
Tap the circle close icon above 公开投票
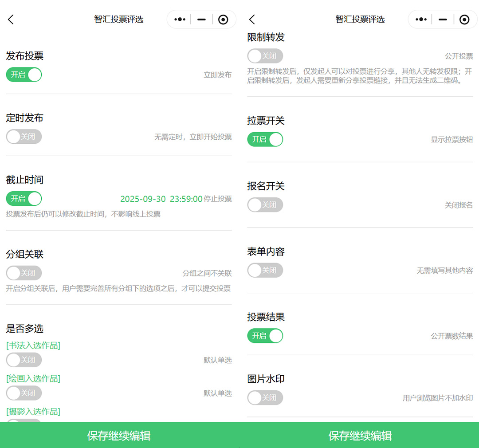click(x=464, y=20)
